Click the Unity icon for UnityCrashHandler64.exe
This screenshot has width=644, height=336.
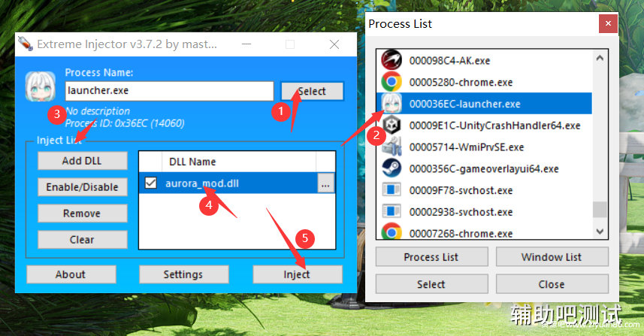tap(392, 126)
